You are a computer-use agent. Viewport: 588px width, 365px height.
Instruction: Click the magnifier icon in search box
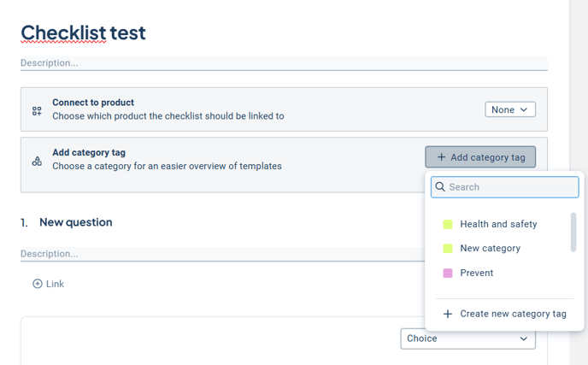pos(440,187)
